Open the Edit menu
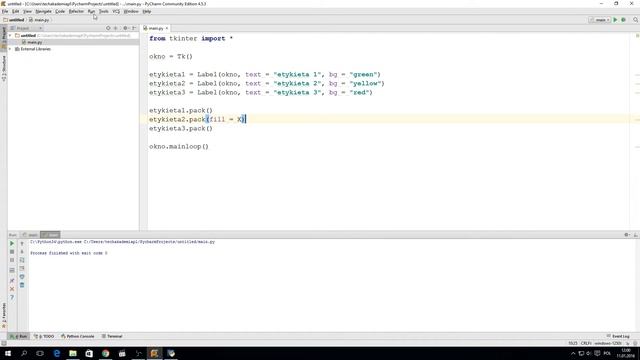This screenshot has height=360, width=640. (x=16, y=11)
